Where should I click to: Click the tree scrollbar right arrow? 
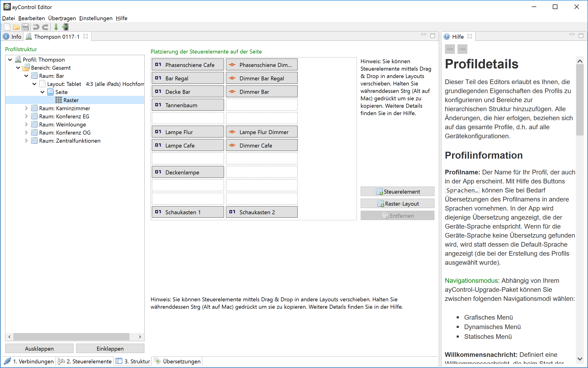click(x=140, y=337)
